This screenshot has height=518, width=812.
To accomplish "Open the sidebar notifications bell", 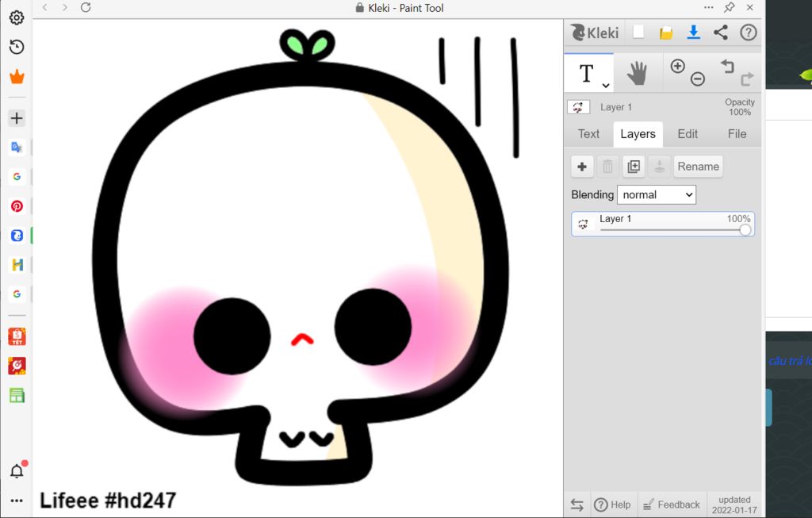I will coord(17,471).
